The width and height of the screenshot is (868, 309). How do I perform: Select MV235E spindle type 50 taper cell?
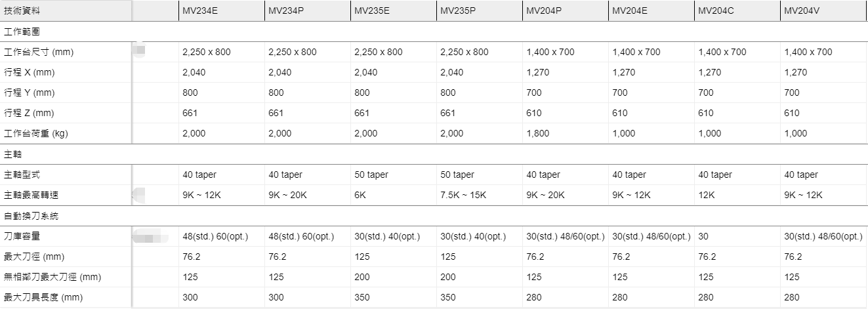(x=371, y=175)
